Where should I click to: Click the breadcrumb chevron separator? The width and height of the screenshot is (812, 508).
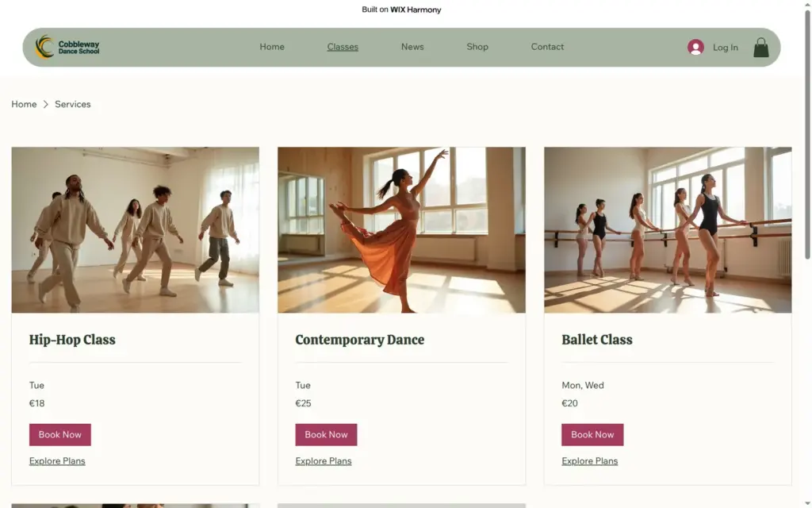point(45,104)
